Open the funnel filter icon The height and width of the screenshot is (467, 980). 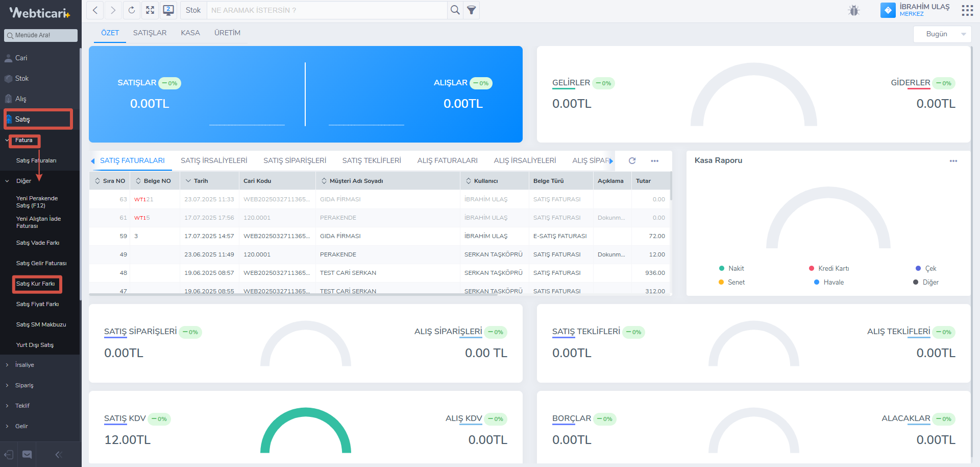[472, 10]
